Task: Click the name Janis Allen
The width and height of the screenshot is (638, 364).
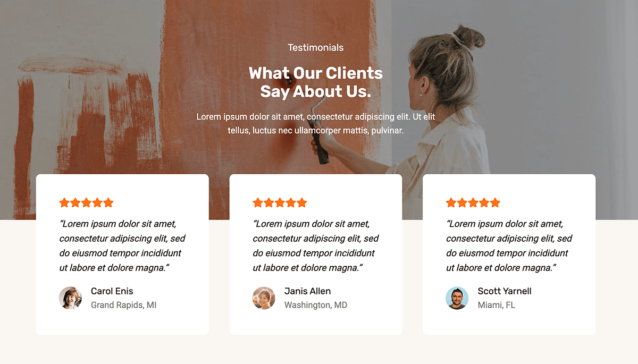Action: tap(307, 291)
